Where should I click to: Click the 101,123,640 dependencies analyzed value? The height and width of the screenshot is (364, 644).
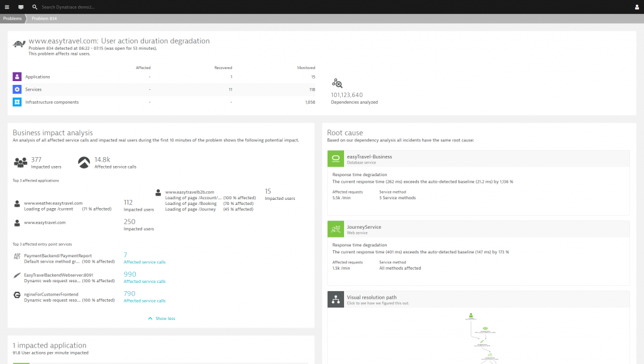[x=347, y=95]
